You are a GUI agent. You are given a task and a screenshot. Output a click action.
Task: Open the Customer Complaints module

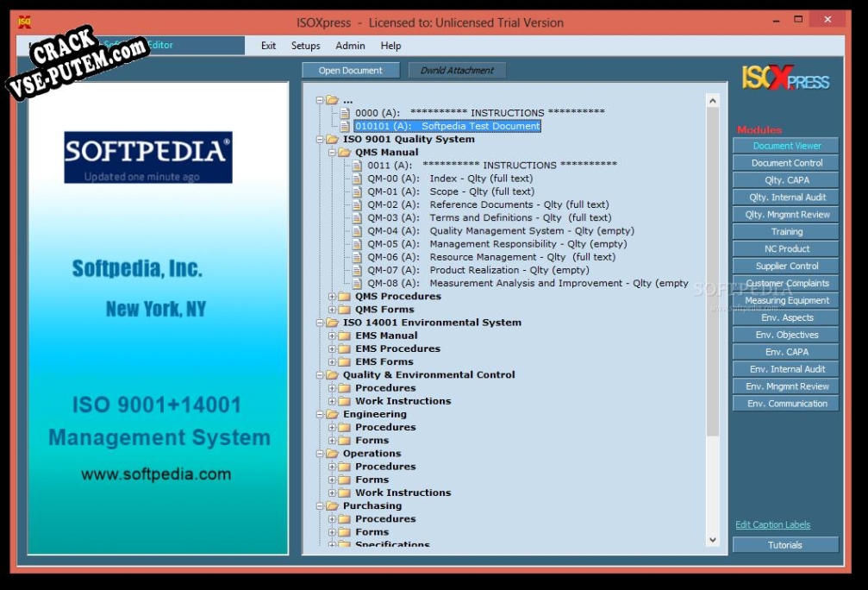pyautogui.click(x=785, y=283)
